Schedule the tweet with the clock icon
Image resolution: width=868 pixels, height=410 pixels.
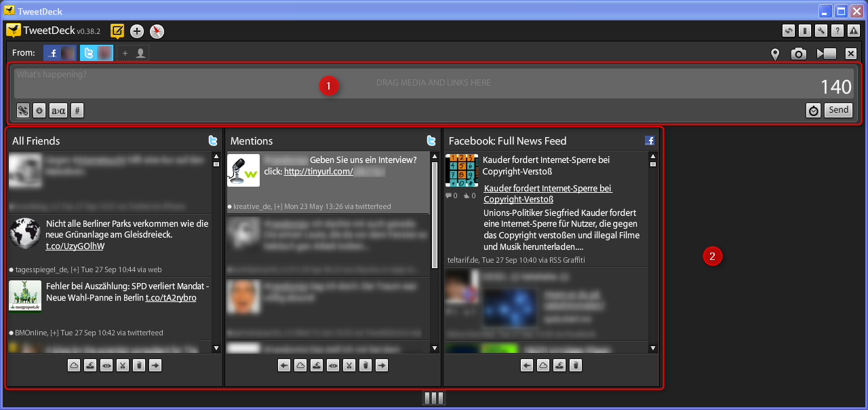point(813,110)
